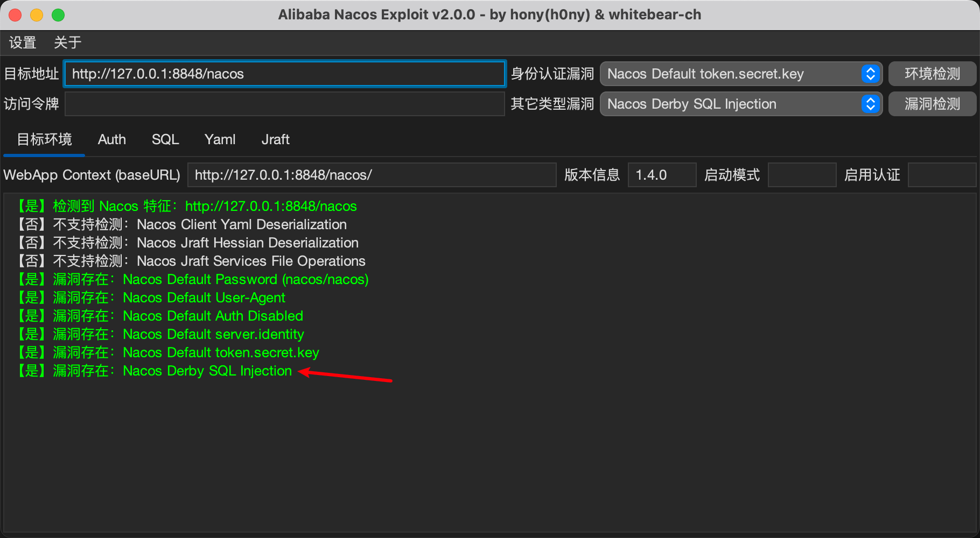Click the red close window button
This screenshot has height=538, width=980.
(15, 15)
